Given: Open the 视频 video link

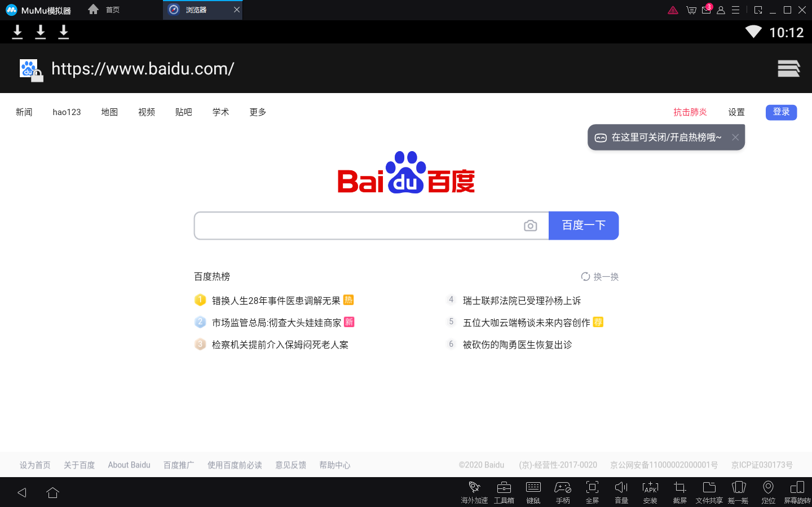Looking at the screenshot, I should (x=147, y=112).
